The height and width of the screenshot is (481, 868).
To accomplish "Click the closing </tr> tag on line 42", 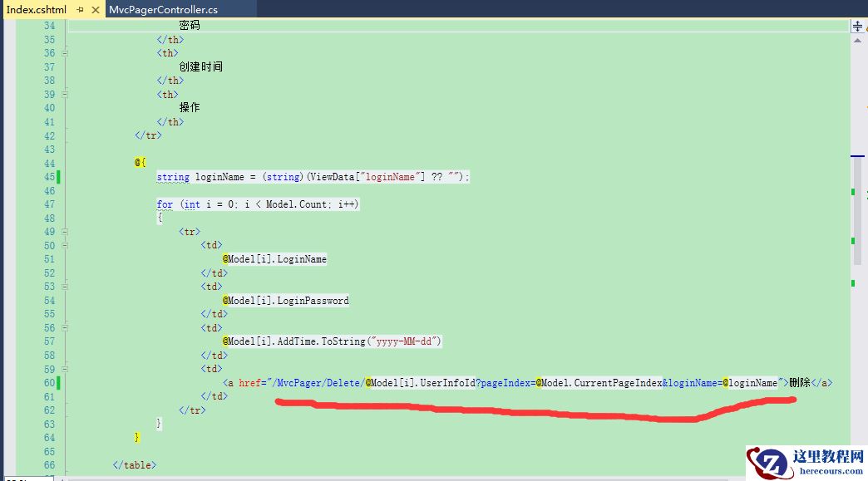I will 148,135.
